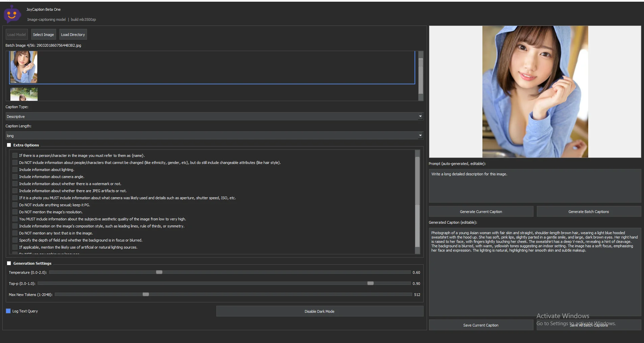Click the JoyCaption smiley logo icon

click(x=12, y=14)
